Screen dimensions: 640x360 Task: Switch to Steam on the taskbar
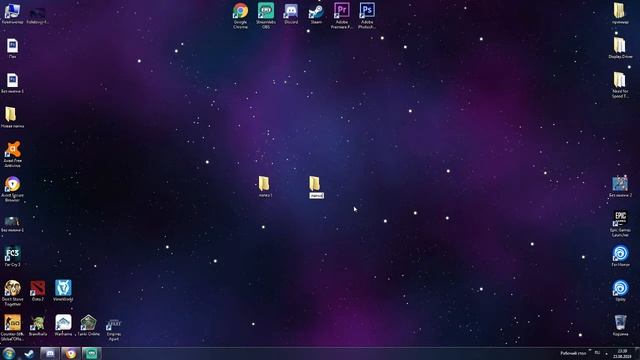click(29, 353)
